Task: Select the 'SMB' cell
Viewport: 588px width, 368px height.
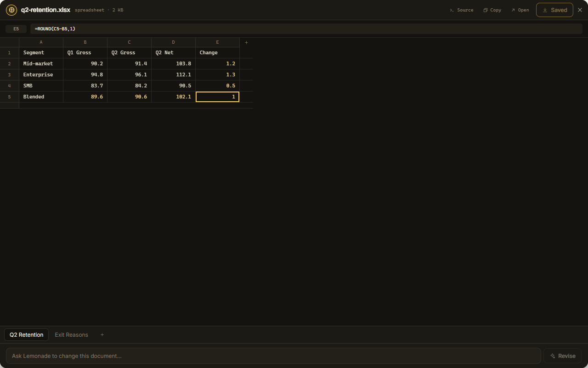Action: [x=41, y=86]
